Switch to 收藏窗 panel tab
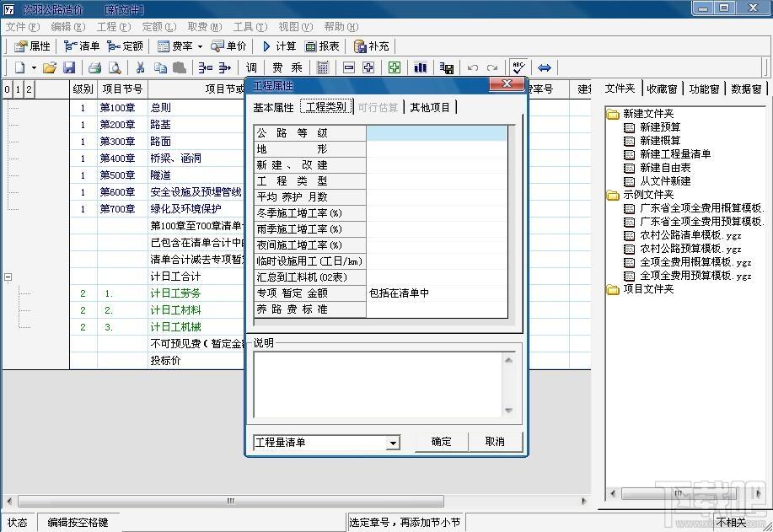This screenshot has height=532, width=773. pos(662,89)
